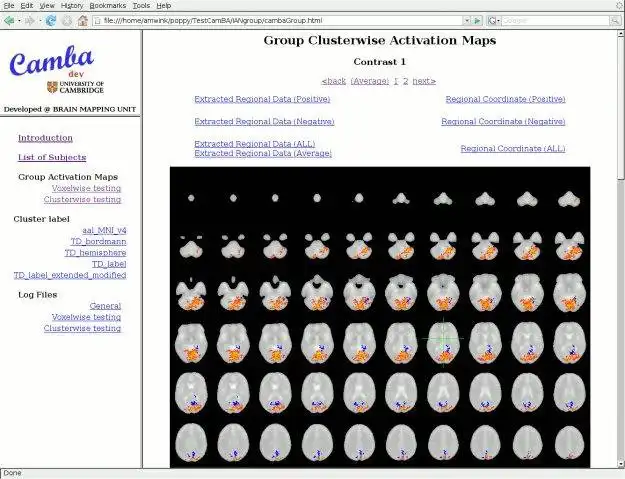Click the search magnifier icon in the search box

coord(615,20)
